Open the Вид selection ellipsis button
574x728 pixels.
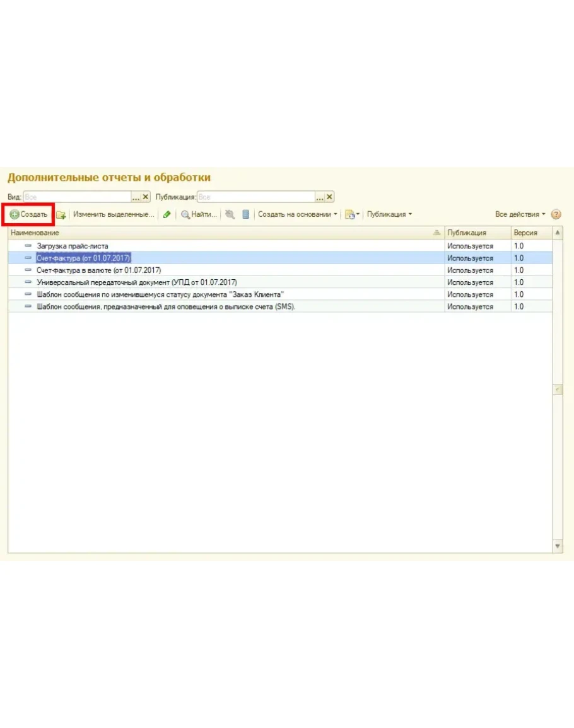[136, 197]
